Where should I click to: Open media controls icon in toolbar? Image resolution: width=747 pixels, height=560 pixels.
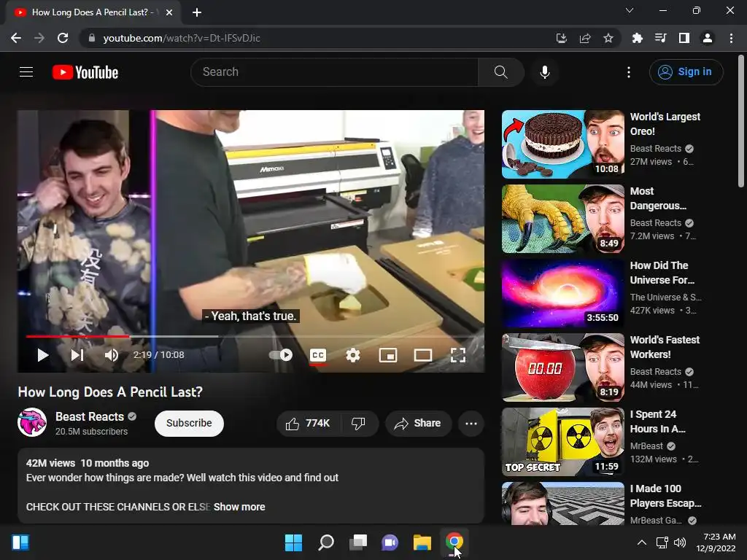pyautogui.click(x=661, y=38)
